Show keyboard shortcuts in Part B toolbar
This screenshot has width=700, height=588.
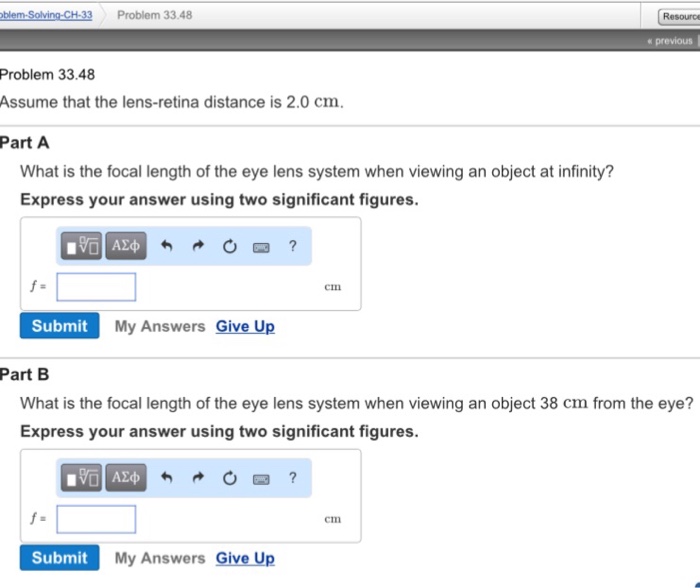click(261, 480)
